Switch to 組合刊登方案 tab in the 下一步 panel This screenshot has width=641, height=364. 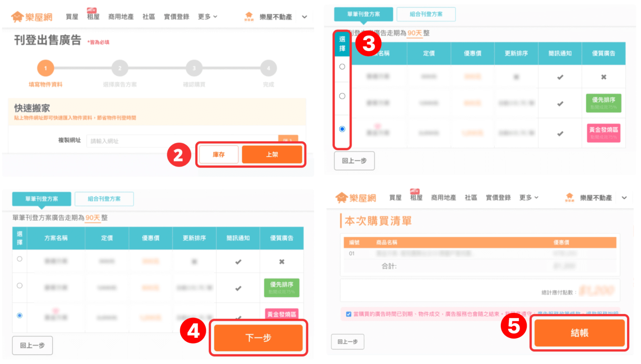104,199
